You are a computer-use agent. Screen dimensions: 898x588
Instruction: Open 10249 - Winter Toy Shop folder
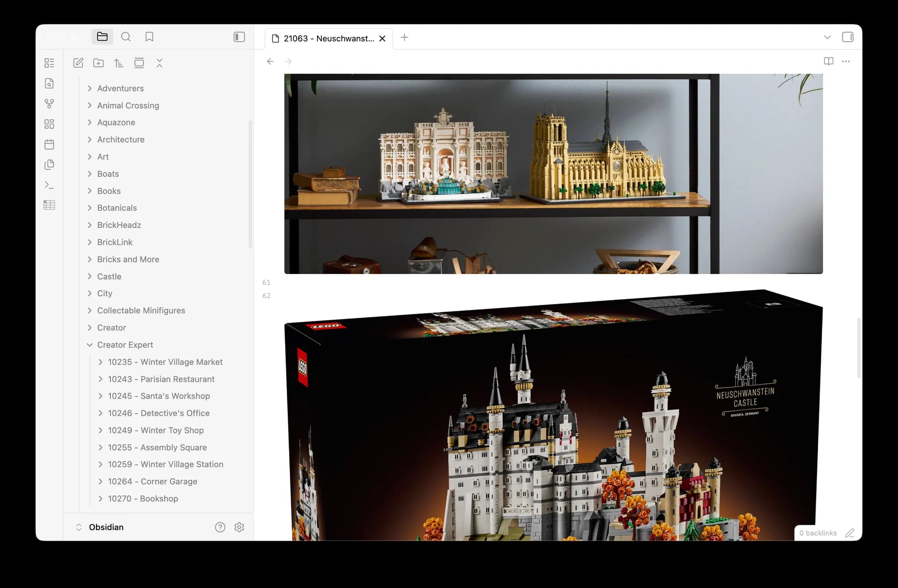click(156, 430)
